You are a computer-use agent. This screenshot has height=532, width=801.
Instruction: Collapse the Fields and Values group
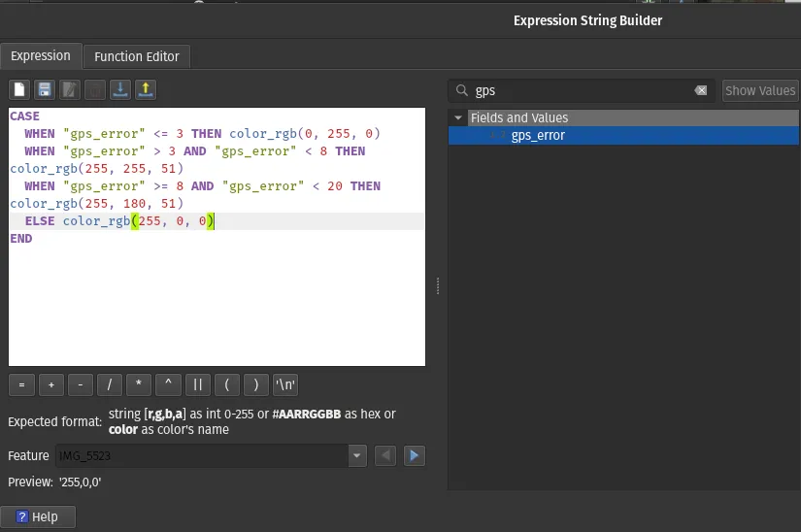[458, 117]
